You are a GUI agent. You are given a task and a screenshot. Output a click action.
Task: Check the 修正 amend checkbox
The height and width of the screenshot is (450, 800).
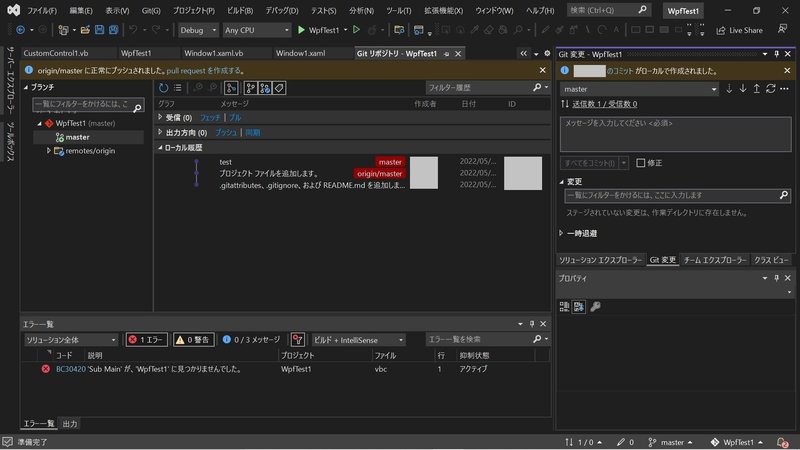(640, 163)
